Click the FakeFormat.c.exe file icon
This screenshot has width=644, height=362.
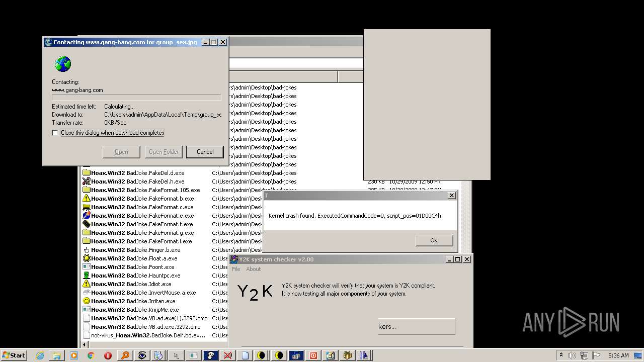pos(87,207)
